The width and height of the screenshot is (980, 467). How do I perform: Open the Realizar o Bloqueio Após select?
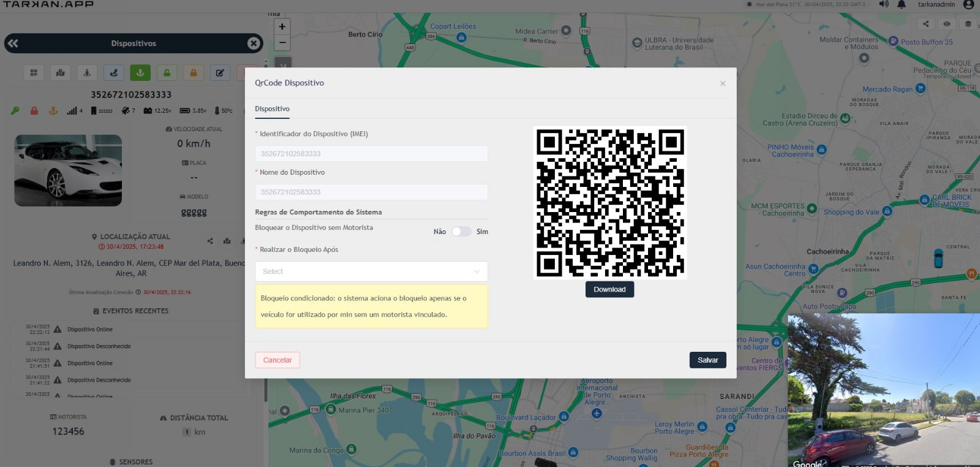coord(371,271)
